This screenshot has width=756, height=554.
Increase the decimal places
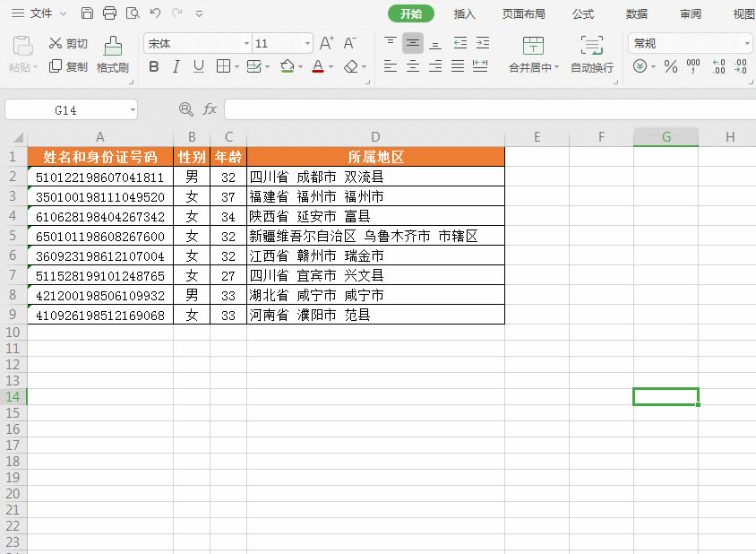click(x=718, y=66)
